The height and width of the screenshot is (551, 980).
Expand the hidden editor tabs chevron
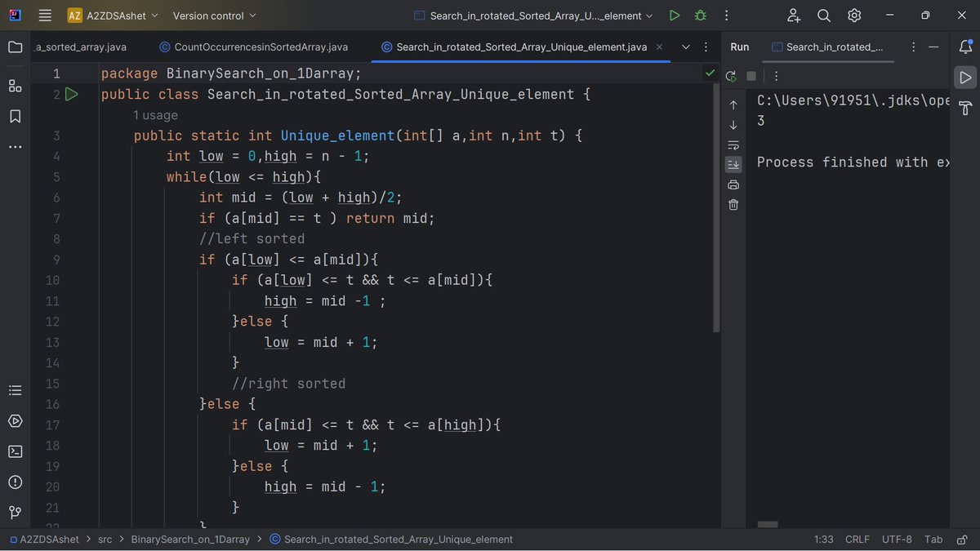686,47
